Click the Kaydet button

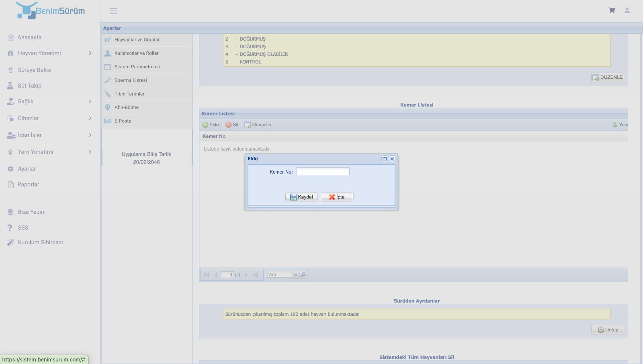(301, 197)
